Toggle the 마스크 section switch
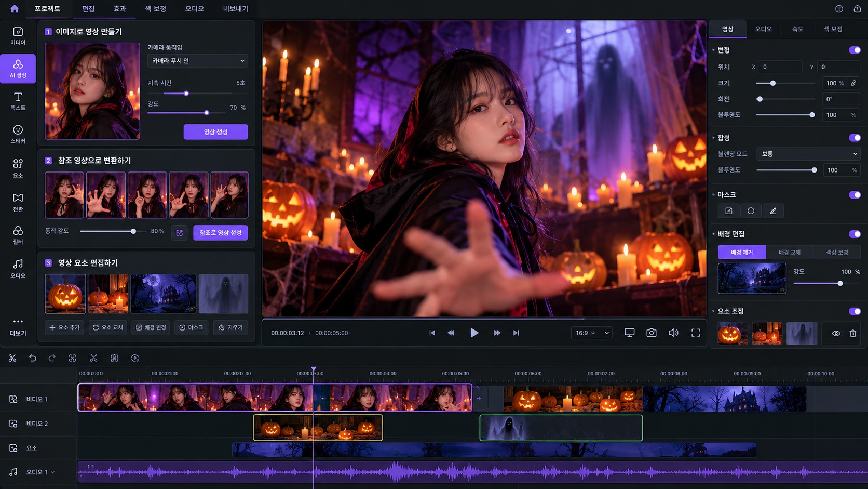868x489 pixels. tap(855, 195)
